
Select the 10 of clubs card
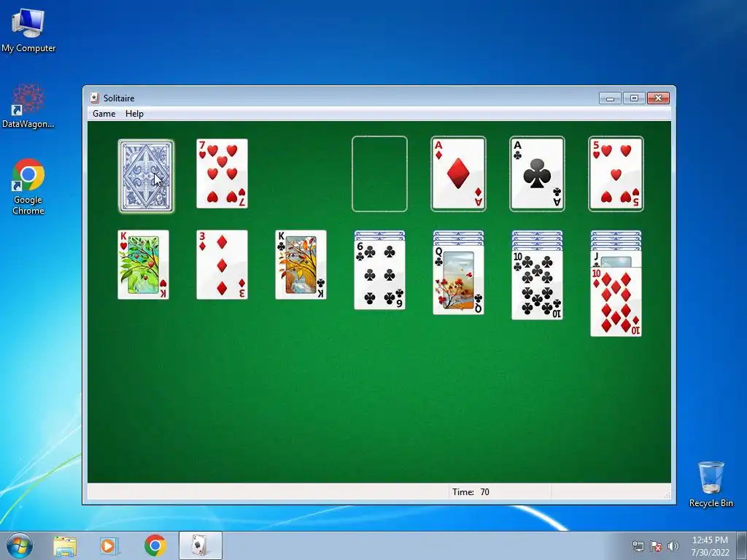537,285
